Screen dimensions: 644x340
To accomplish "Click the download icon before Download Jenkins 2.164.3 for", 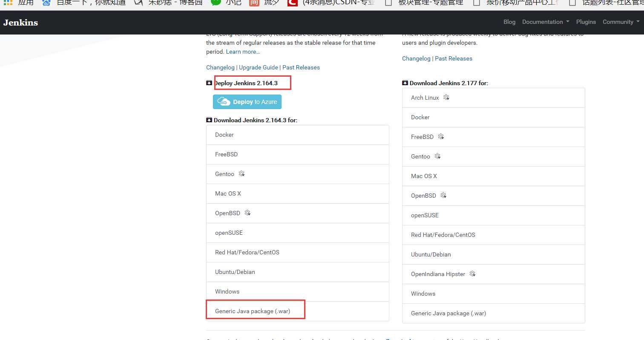I will pyautogui.click(x=209, y=120).
